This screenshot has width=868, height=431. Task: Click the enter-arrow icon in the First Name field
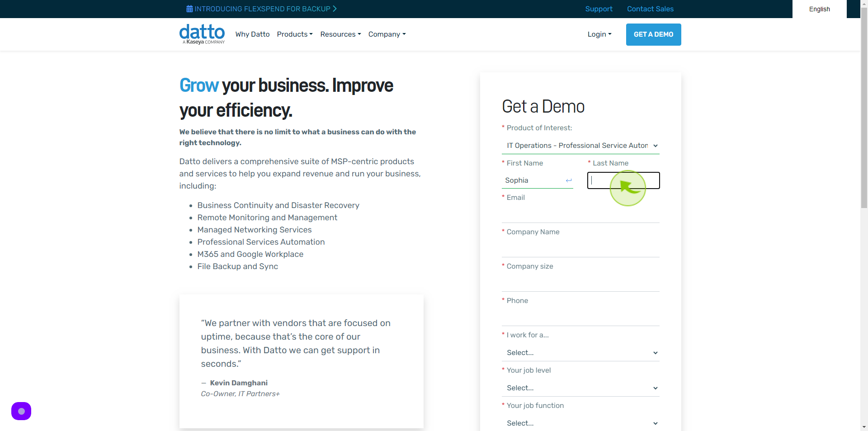point(569,180)
